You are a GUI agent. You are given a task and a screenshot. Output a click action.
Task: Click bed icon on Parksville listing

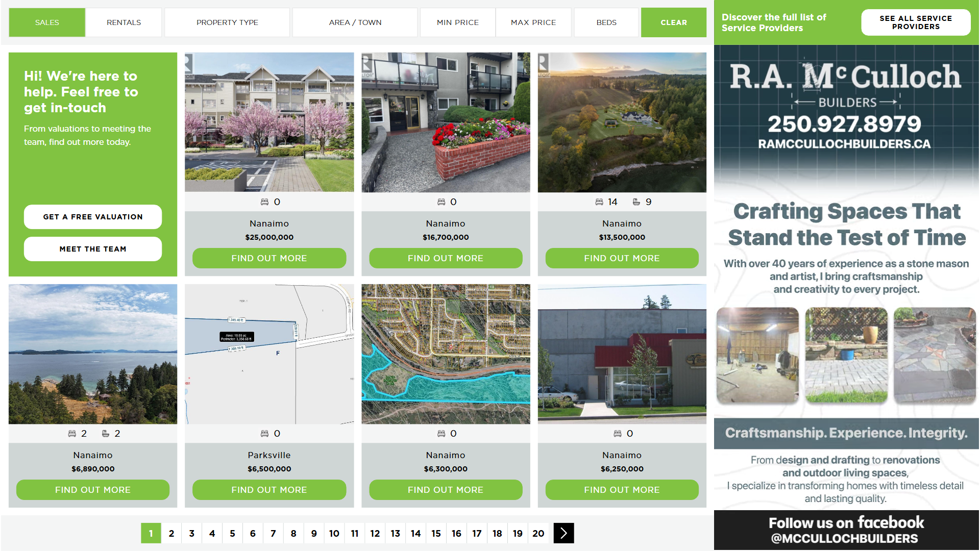264,434
